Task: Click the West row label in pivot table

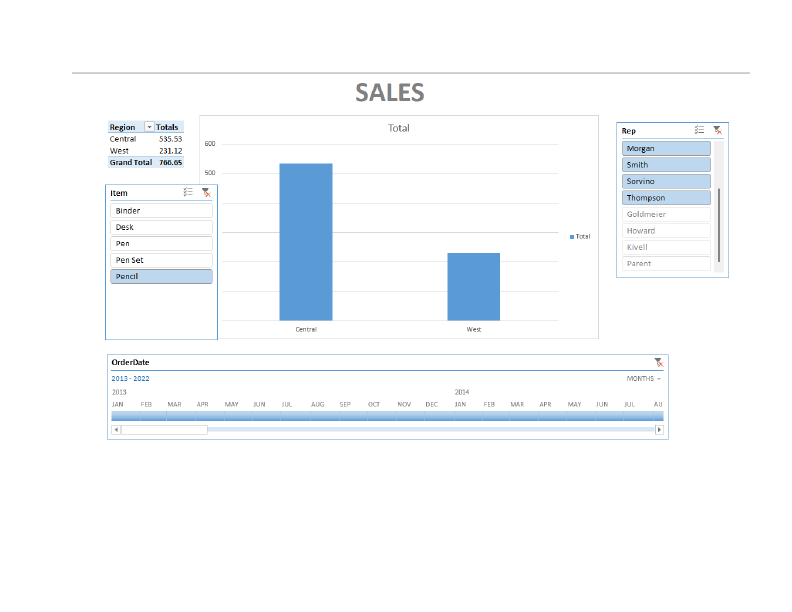Action: pos(119,150)
